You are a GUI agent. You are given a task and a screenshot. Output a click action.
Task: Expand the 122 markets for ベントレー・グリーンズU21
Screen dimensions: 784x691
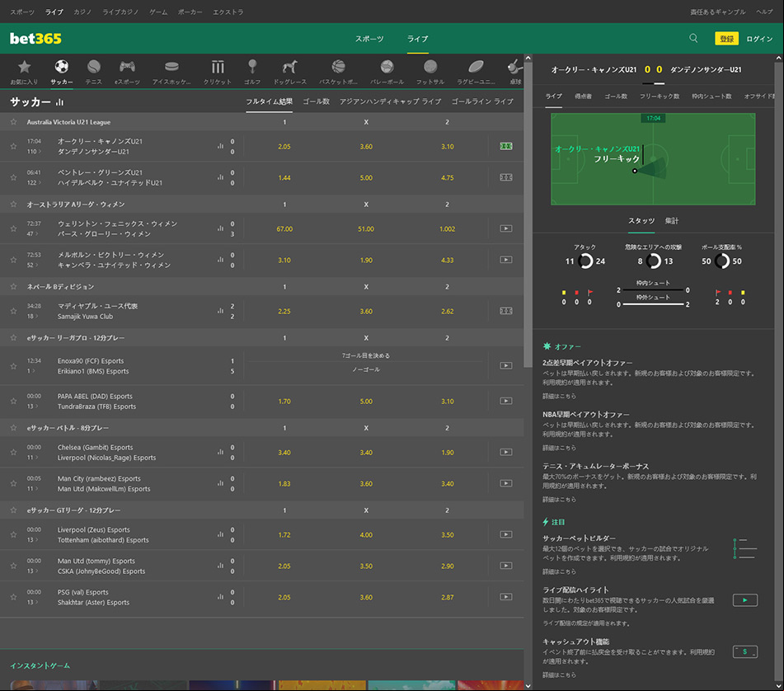point(34,182)
